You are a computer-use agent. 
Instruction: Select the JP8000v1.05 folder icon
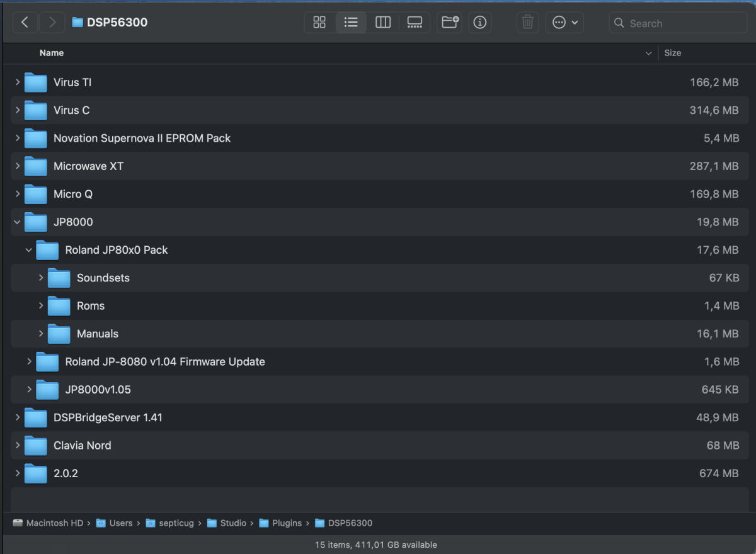pyautogui.click(x=47, y=390)
